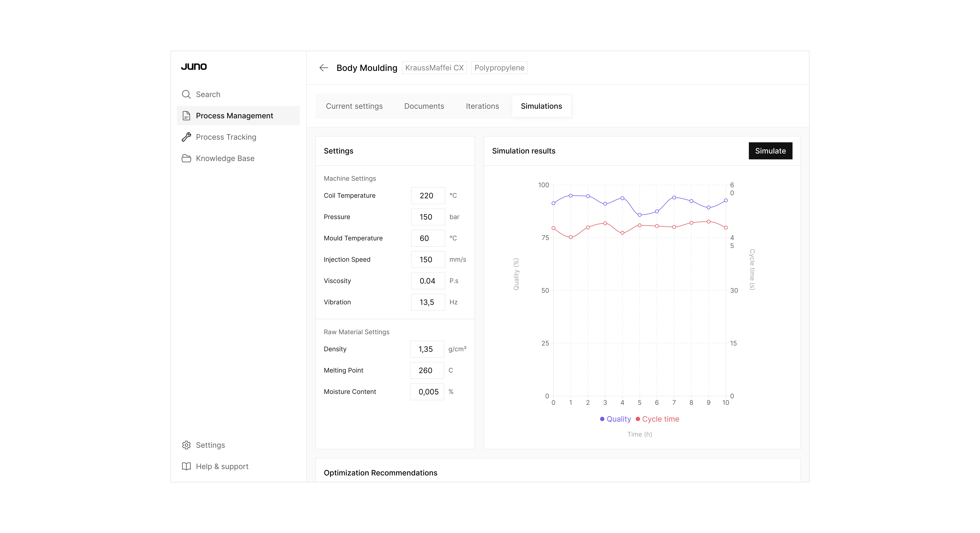Toggle Cycle time series in legend

pyautogui.click(x=657, y=419)
